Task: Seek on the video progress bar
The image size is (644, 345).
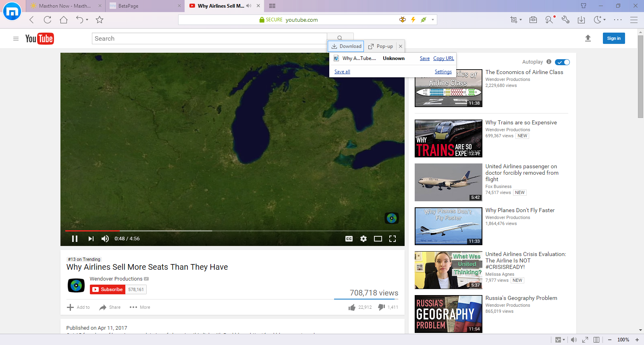Action: click(x=233, y=231)
